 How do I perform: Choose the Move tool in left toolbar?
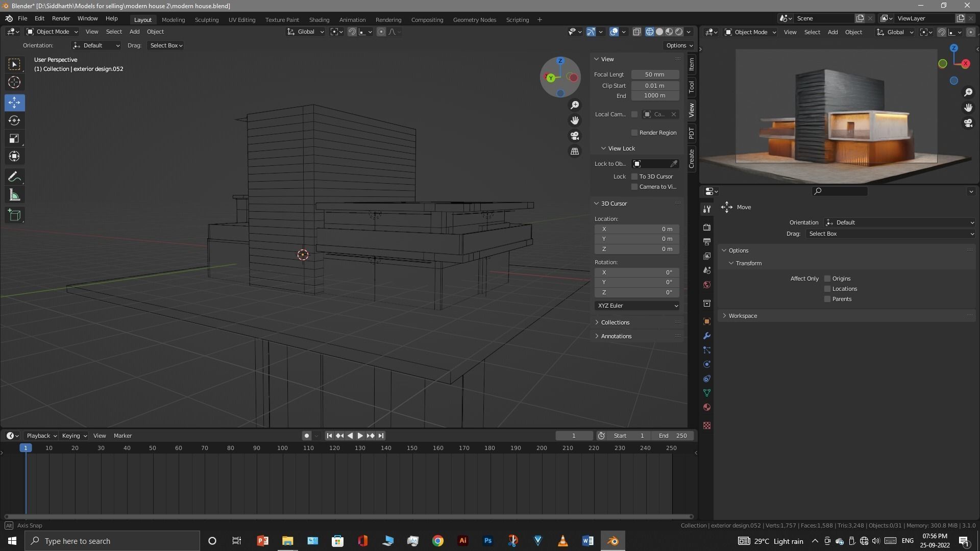tap(14, 103)
